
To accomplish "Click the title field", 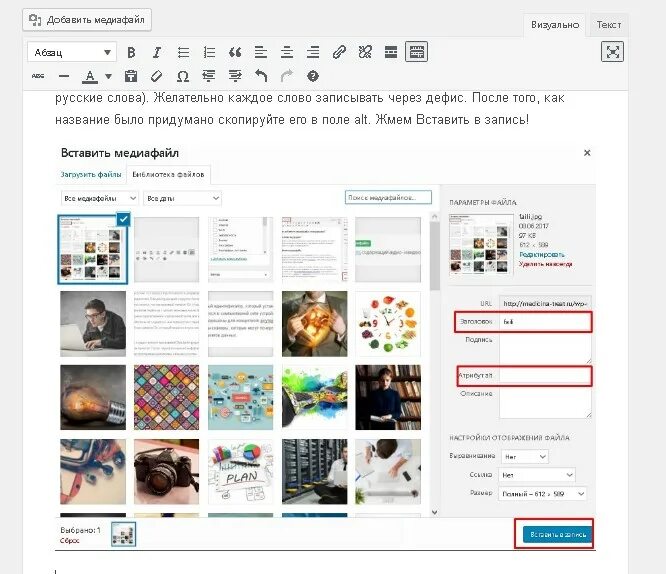I will coord(545,322).
